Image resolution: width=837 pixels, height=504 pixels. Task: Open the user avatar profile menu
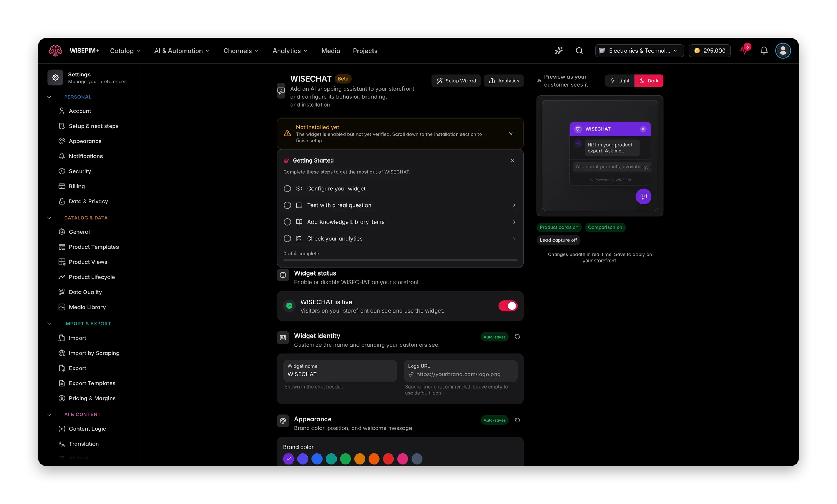click(x=783, y=51)
